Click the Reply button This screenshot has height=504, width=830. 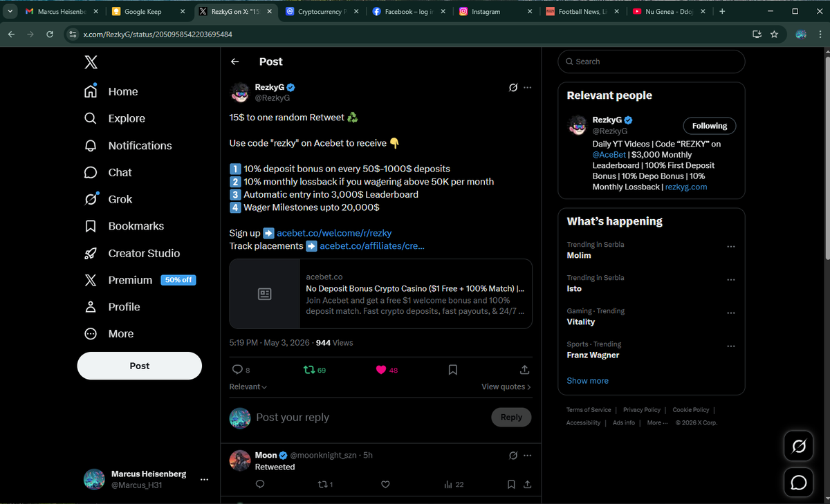click(x=511, y=417)
